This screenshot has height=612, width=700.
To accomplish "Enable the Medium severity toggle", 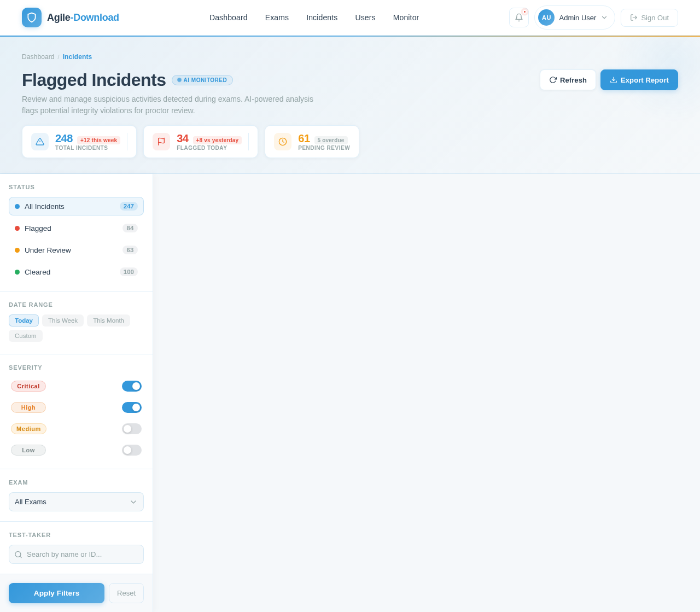I will (x=132, y=429).
